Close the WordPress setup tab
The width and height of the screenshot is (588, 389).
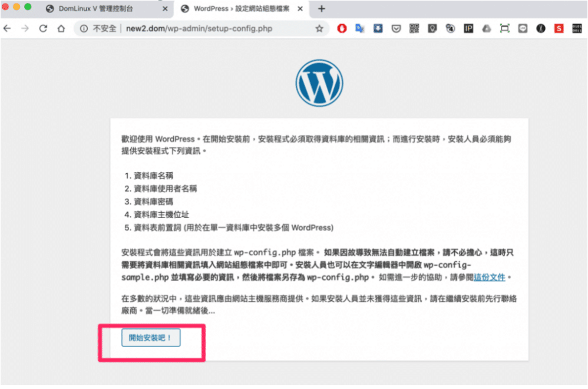(x=300, y=9)
